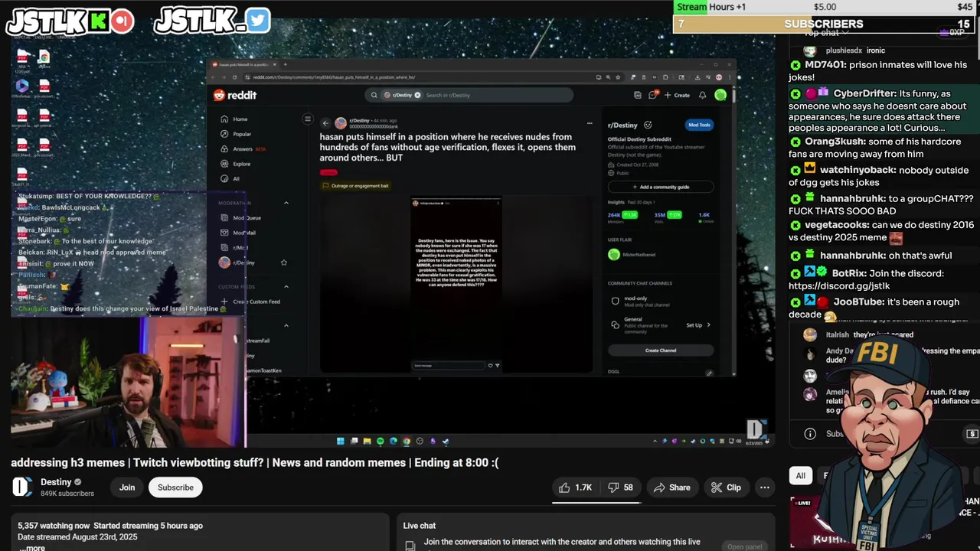Click the Reddit logo
The height and width of the screenshot is (551, 980).
click(235, 95)
